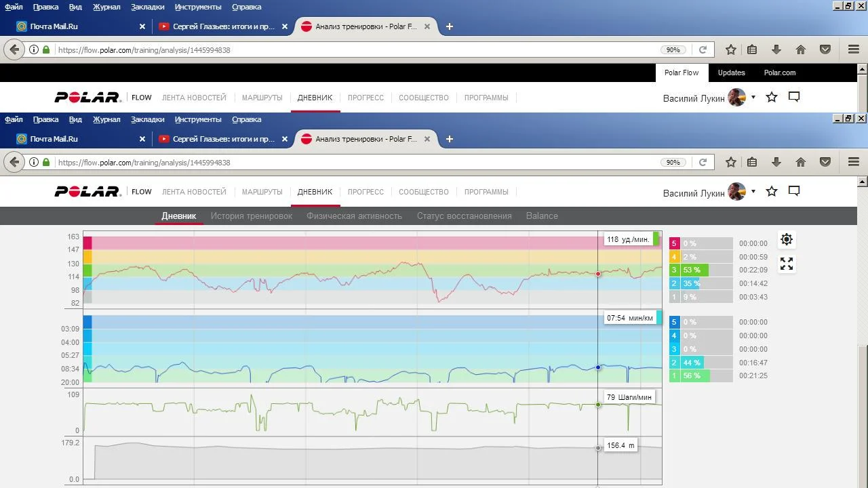
Task: Open the hamburger menu in the lower window
Action: click(854, 163)
